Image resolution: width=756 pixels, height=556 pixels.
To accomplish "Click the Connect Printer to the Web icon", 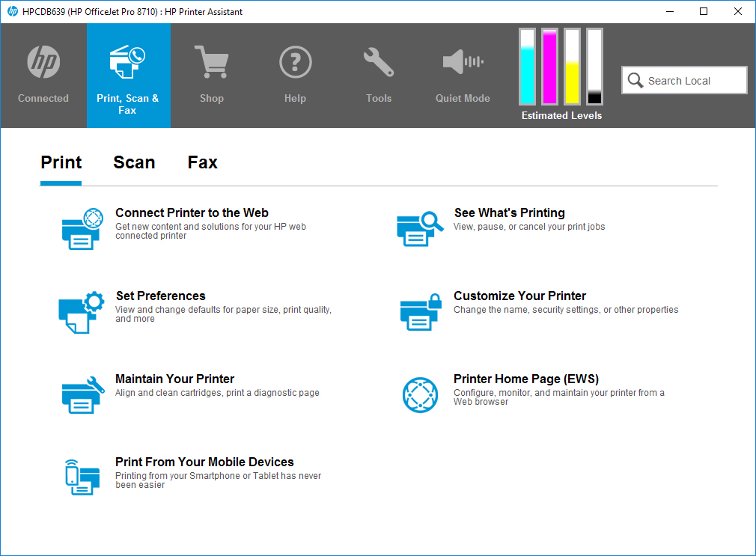I will (x=82, y=228).
